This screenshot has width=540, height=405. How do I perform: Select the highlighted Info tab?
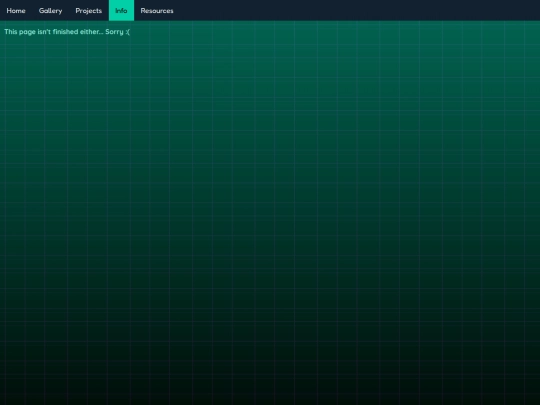coord(121,11)
